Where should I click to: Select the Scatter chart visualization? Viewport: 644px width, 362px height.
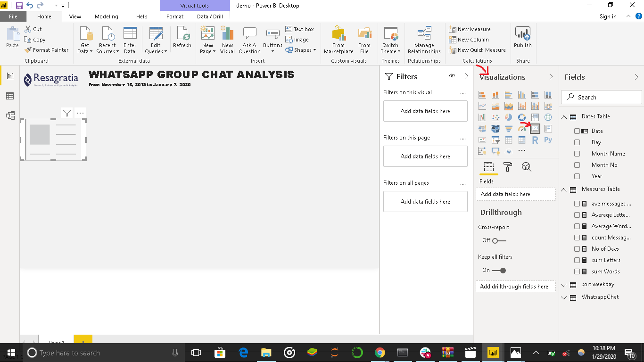point(495,117)
